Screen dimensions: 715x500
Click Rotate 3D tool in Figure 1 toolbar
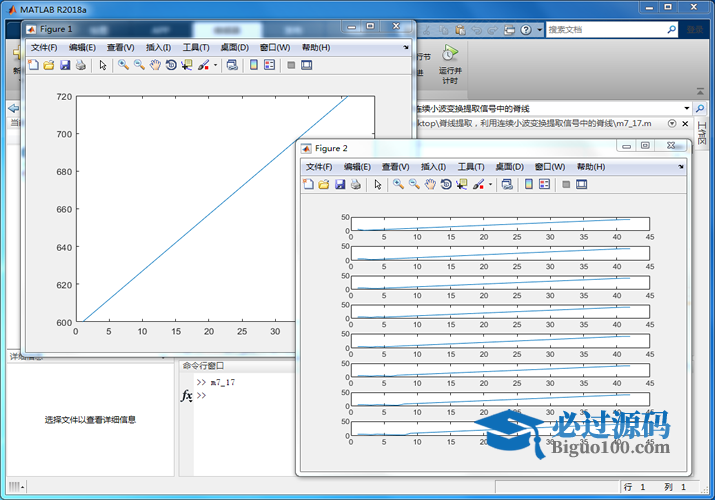click(171, 65)
